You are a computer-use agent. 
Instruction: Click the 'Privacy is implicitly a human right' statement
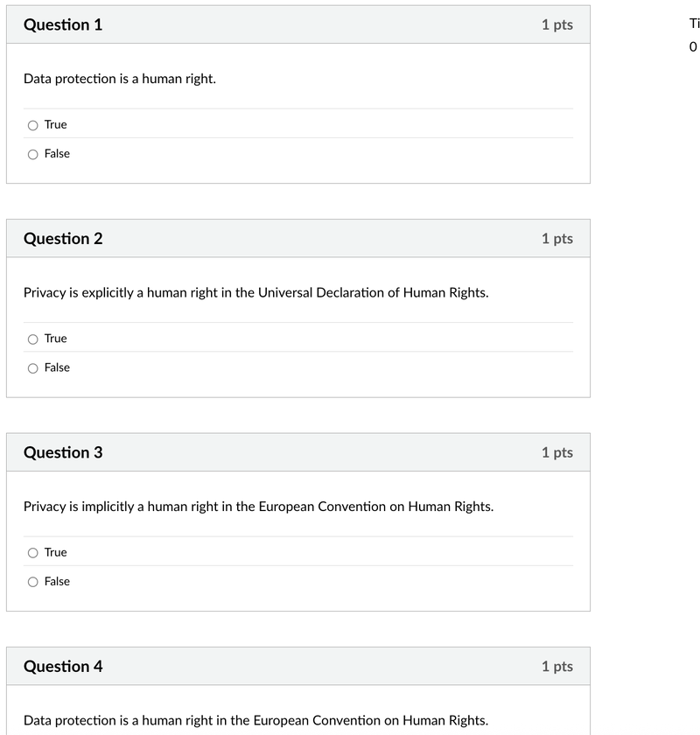point(258,507)
